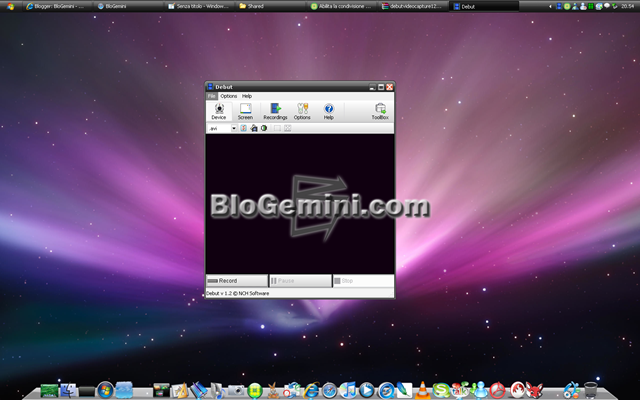Open the Help menu in menu bar
The image size is (640, 400).
247,96
